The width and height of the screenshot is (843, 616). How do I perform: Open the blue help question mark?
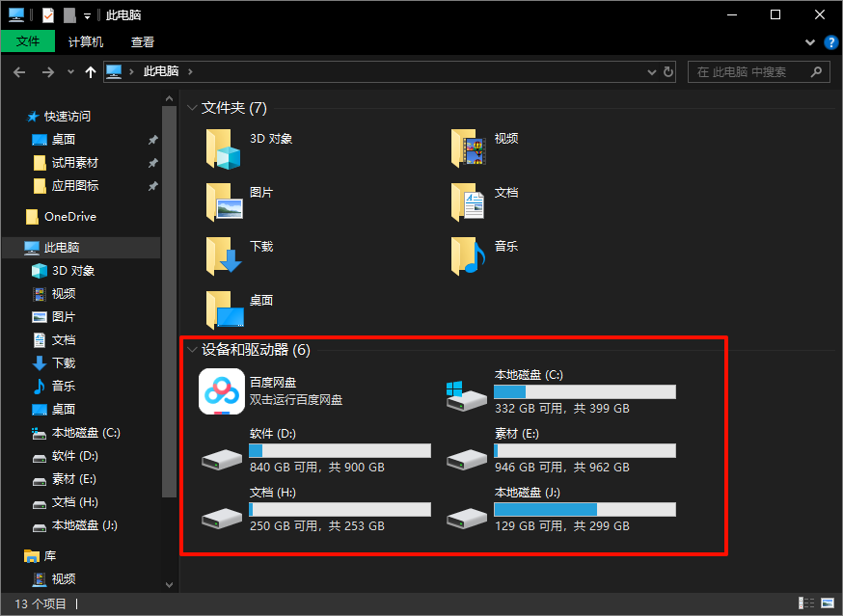[x=830, y=42]
